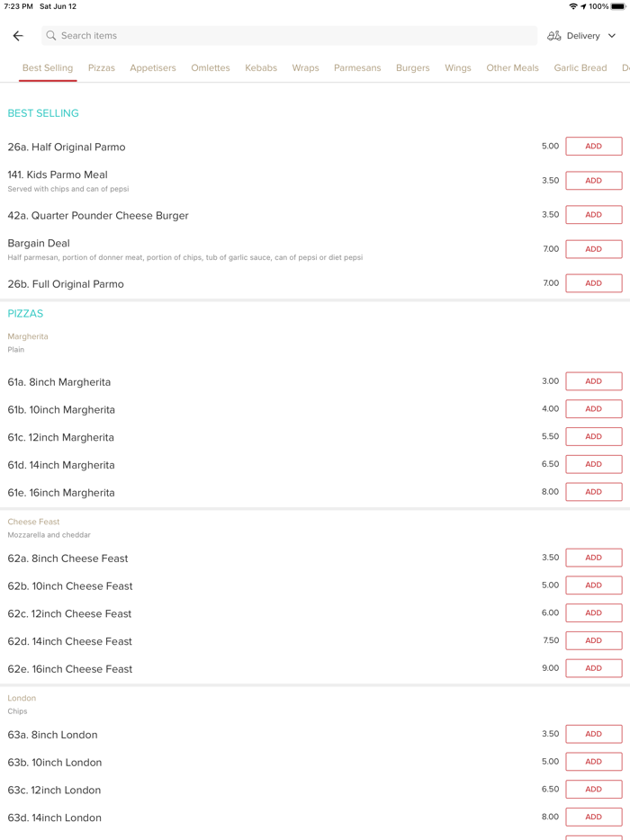
Task: Expand the Delivery dropdown chevron
Action: point(612,36)
